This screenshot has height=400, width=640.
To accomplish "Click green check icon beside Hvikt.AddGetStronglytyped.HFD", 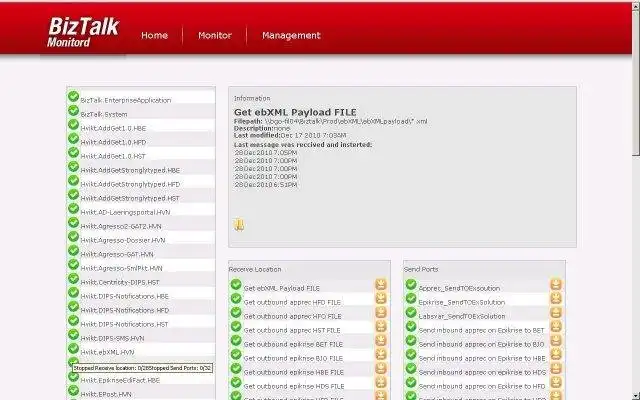I will (x=73, y=180).
